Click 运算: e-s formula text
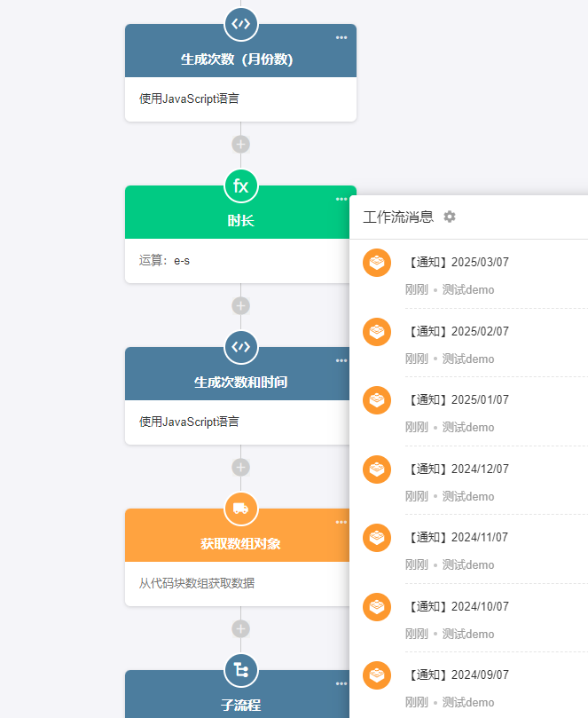588x718 pixels. pyautogui.click(x=164, y=261)
